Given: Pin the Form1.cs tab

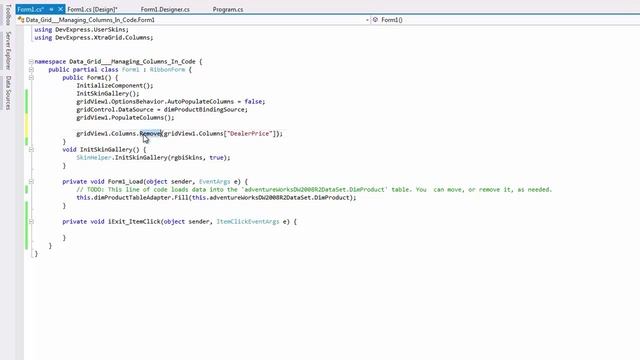Looking at the screenshot, I should click(x=51, y=9).
